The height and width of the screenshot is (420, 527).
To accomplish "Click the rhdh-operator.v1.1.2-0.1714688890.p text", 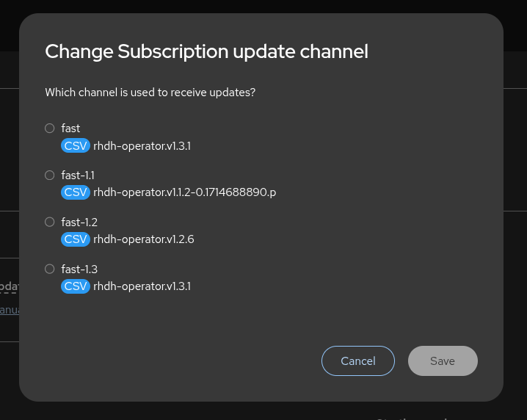I will click(184, 192).
